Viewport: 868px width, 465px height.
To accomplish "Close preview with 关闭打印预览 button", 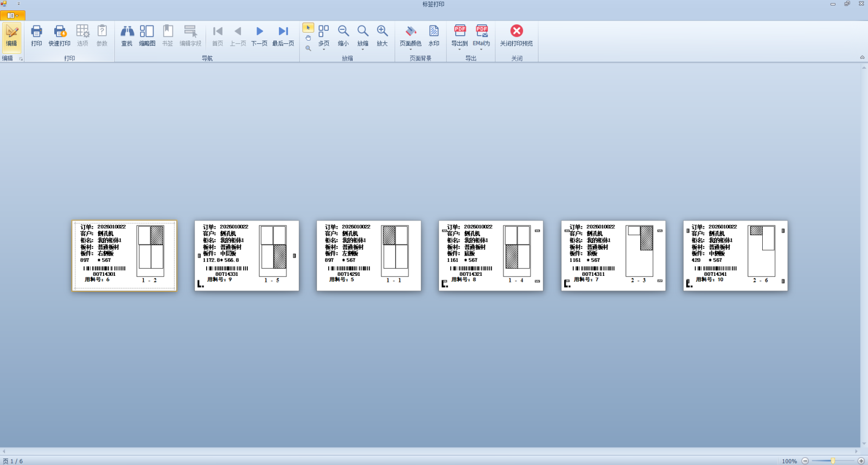I will pyautogui.click(x=516, y=36).
